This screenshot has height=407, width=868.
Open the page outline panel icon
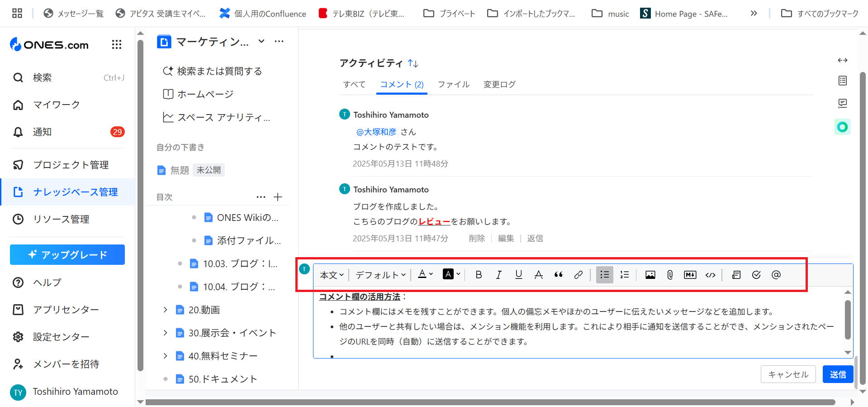(842, 81)
